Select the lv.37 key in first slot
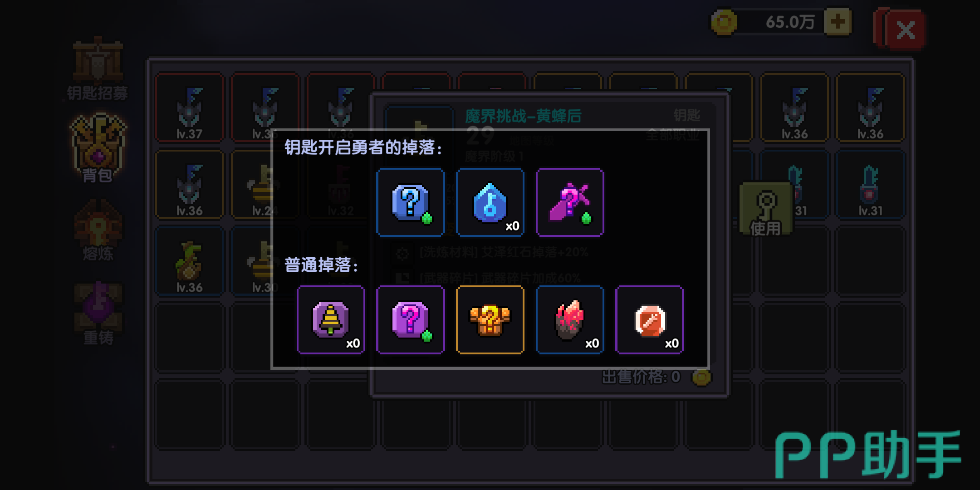Screen dimensions: 980x490 [x=189, y=108]
